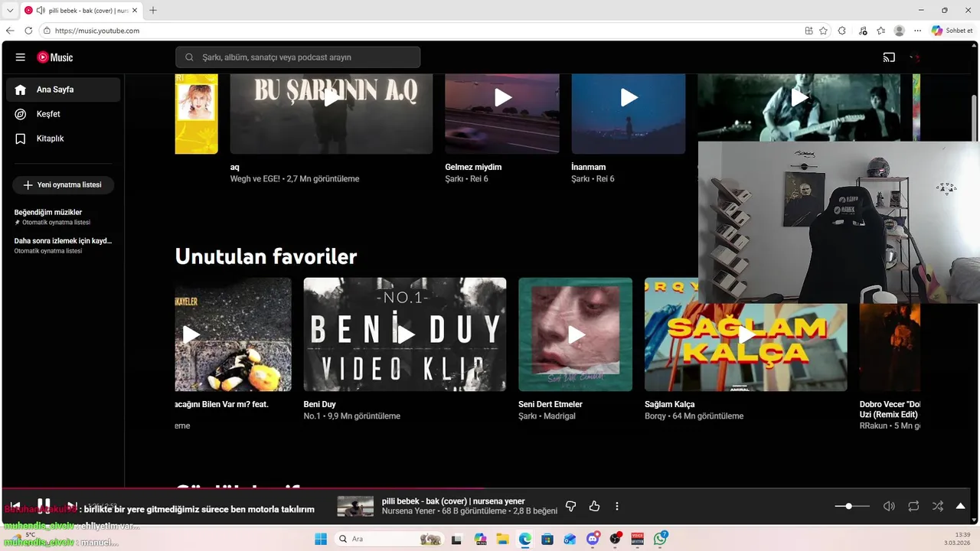This screenshot has width=980, height=551.
Task: Mute the pilli bebek tab audio
Action: pos(40,10)
